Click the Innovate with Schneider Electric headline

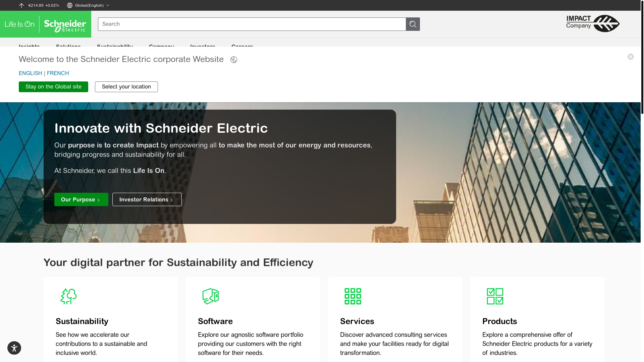pos(161,128)
